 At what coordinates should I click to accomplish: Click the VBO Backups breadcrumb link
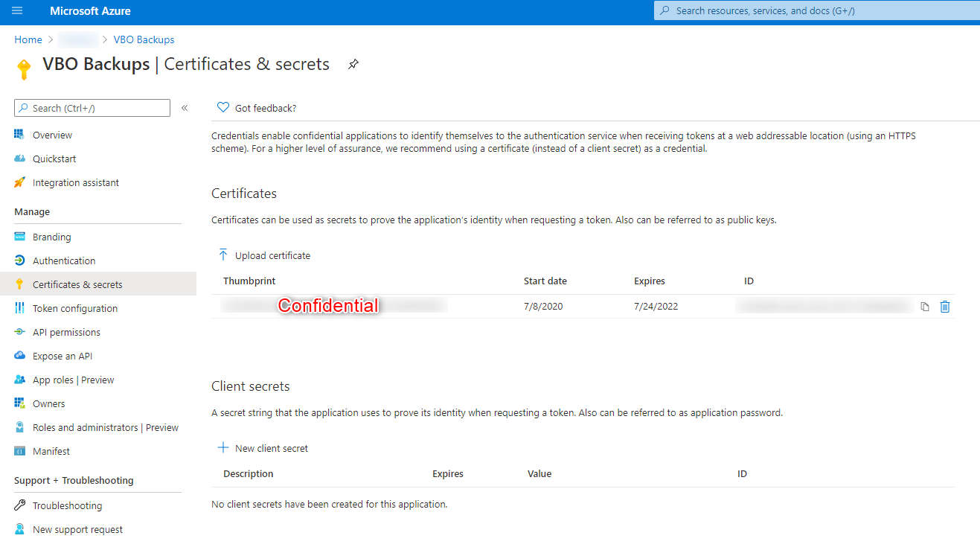point(144,39)
